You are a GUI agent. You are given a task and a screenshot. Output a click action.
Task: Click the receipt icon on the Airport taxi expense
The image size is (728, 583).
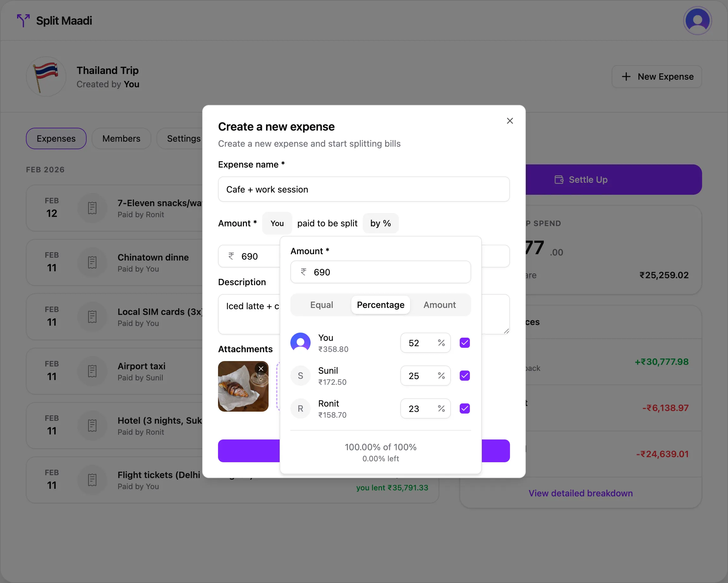(93, 371)
